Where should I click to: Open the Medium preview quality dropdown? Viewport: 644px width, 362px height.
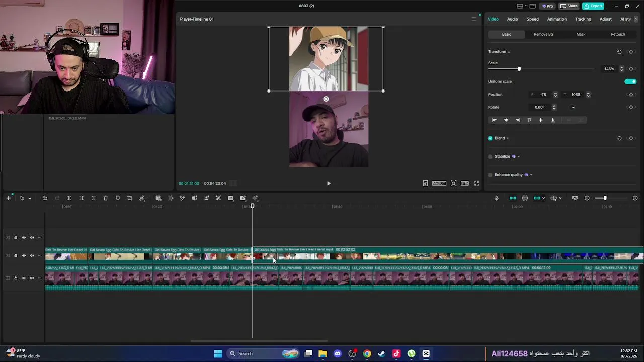pyautogui.click(x=439, y=183)
